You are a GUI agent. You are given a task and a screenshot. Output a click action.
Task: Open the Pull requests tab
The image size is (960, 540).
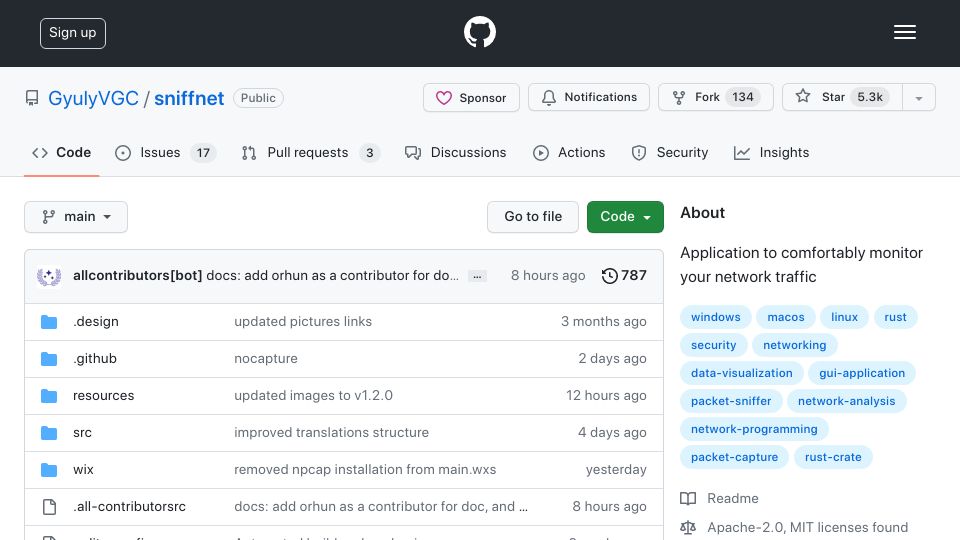point(310,152)
